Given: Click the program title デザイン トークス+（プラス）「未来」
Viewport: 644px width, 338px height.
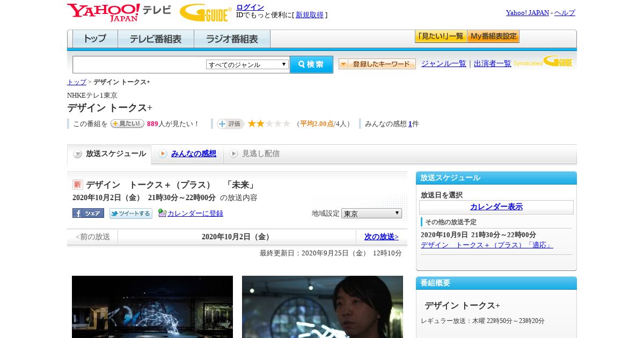Looking at the screenshot, I should coord(171,185).
